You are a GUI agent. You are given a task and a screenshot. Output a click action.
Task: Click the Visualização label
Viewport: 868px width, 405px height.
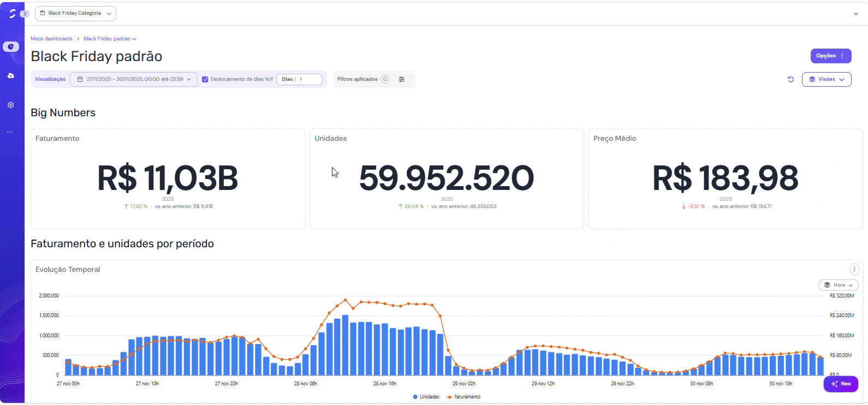tap(50, 79)
